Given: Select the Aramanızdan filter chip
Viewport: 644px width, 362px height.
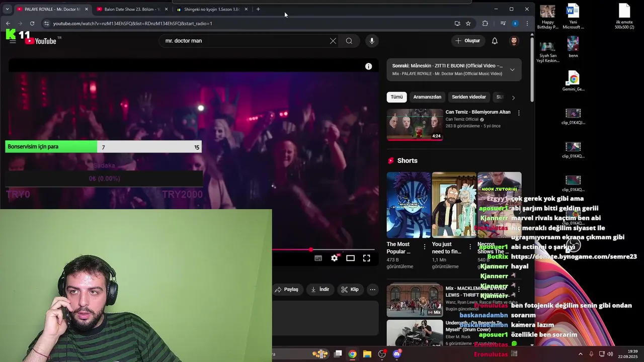Looking at the screenshot, I should [427, 97].
